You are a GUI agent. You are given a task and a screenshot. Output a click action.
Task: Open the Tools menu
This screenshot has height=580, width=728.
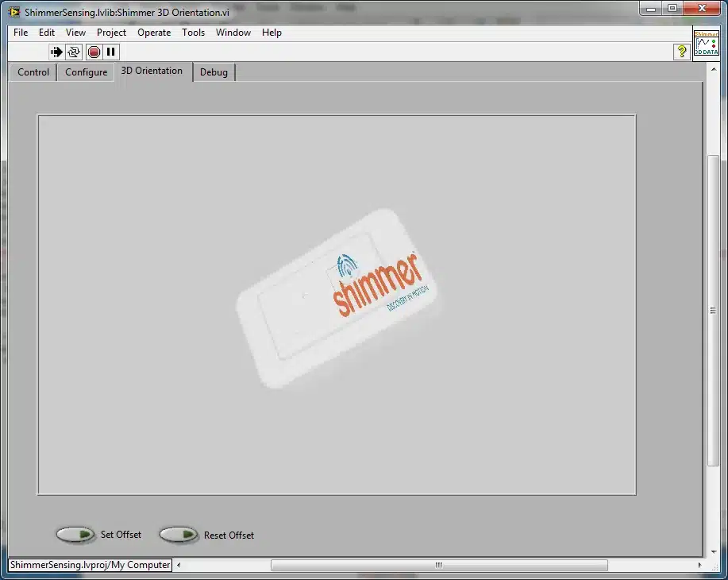(x=193, y=33)
